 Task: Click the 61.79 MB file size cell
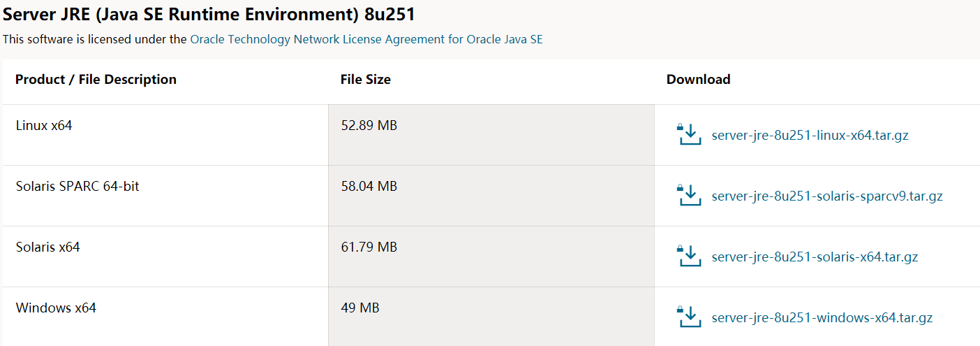tap(369, 247)
